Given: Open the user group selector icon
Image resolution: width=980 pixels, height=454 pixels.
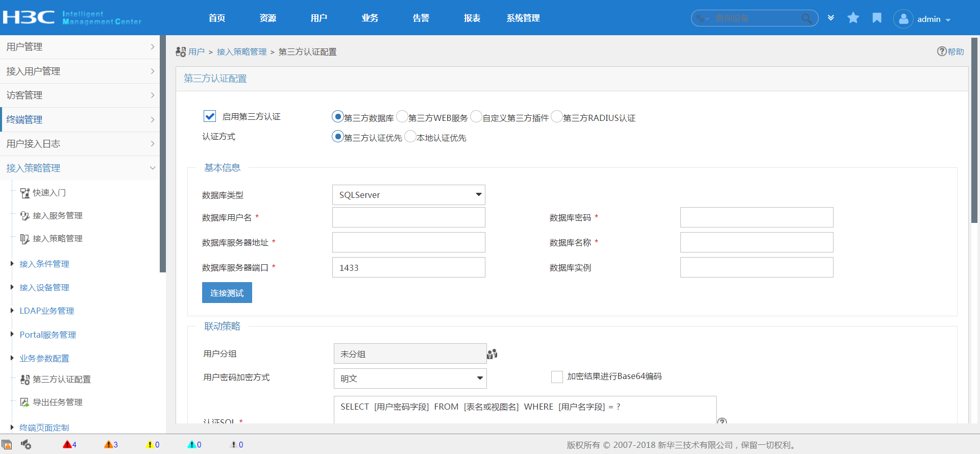Looking at the screenshot, I should [x=492, y=354].
